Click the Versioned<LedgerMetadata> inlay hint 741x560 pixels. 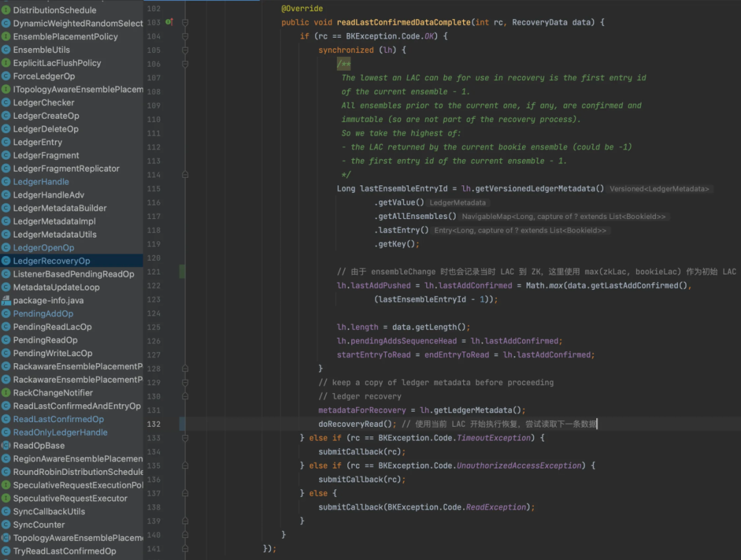659,189
